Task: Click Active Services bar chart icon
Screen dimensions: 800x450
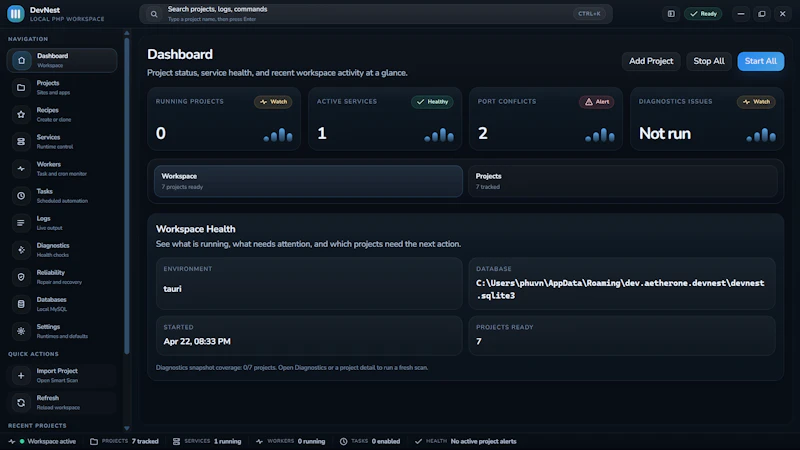Action: pos(439,135)
